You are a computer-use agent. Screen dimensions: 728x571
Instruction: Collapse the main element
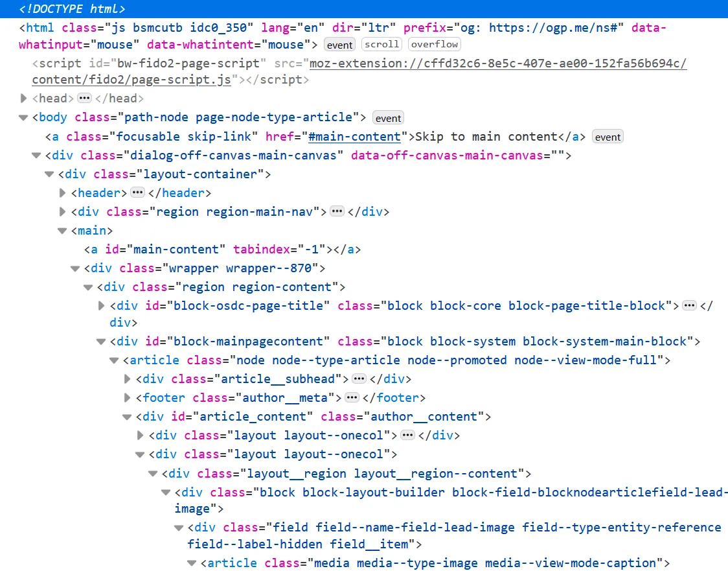[x=62, y=230]
